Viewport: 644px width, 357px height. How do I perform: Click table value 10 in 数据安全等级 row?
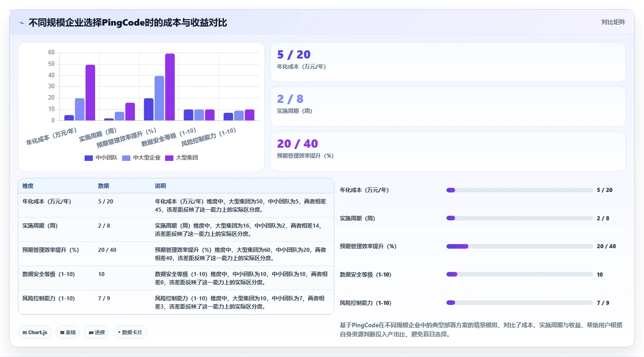click(x=101, y=274)
